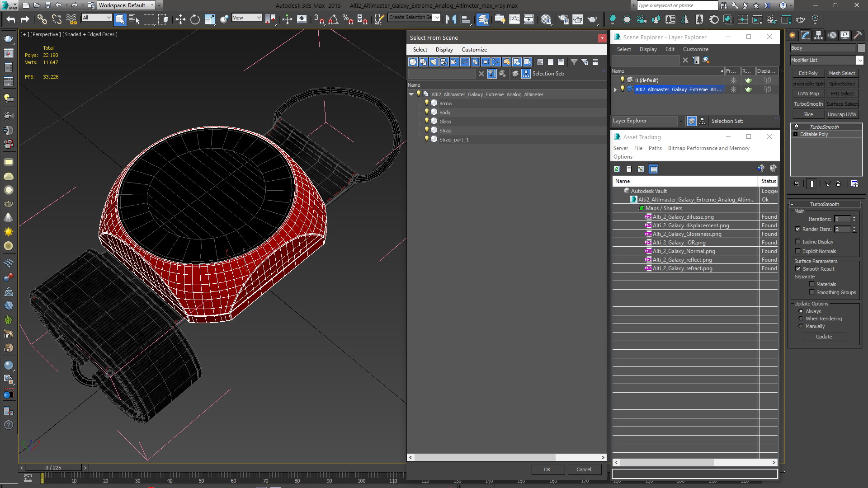
Task: Select the Select and Rotate tool
Action: pos(195,19)
